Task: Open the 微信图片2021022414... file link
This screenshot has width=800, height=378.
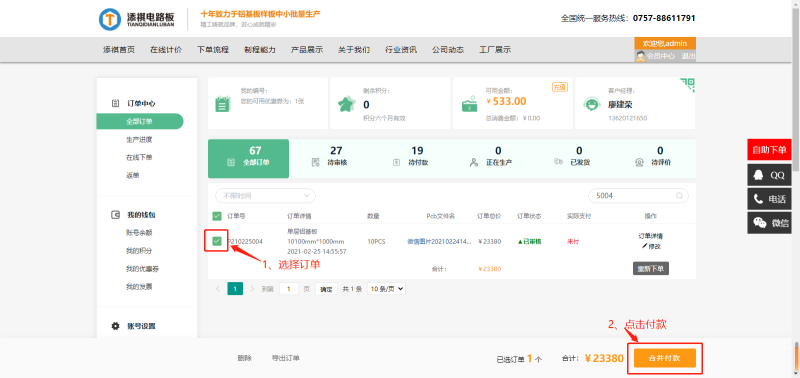Action: [x=439, y=241]
